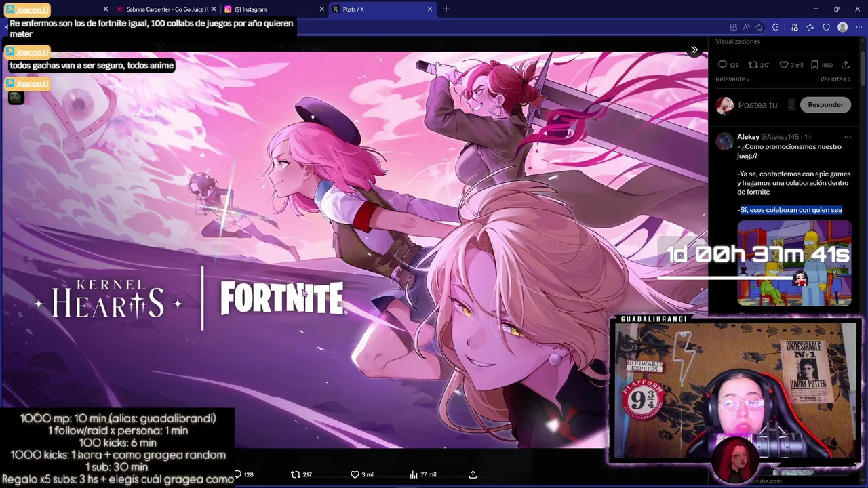Collapse the reply sidebar with the double-chevron icon

coord(694,50)
